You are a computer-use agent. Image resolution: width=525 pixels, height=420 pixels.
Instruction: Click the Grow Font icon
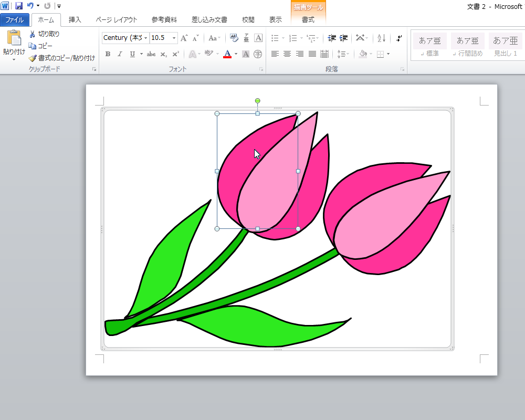coord(184,38)
